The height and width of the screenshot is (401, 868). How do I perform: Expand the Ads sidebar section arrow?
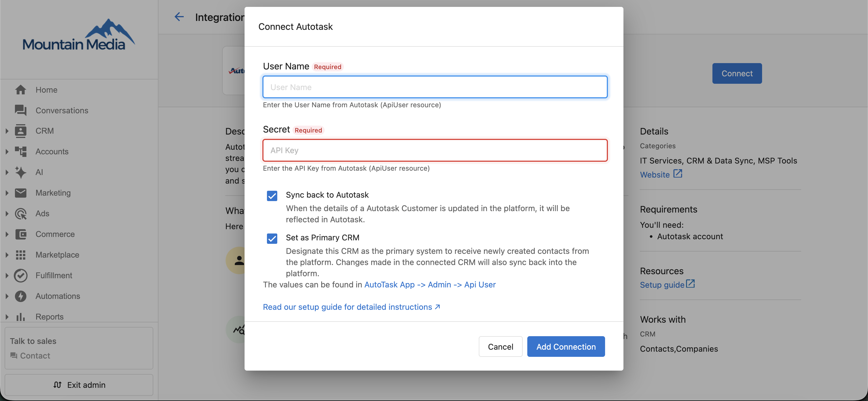coord(7,213)
